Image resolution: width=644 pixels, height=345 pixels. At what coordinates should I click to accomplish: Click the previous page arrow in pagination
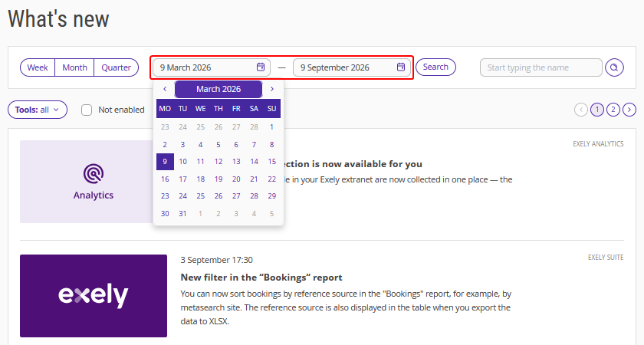[x=581, y=110]
